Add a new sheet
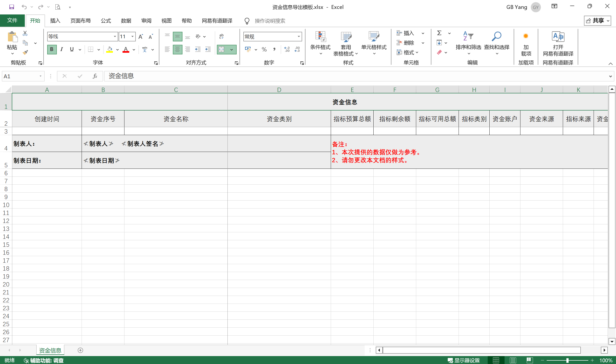This screenshot has height=364, width=616. 80,350
